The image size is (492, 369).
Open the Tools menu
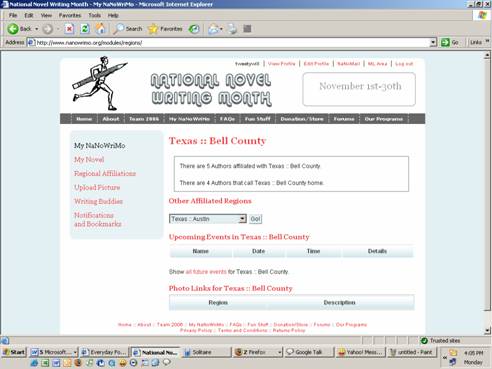95,15
